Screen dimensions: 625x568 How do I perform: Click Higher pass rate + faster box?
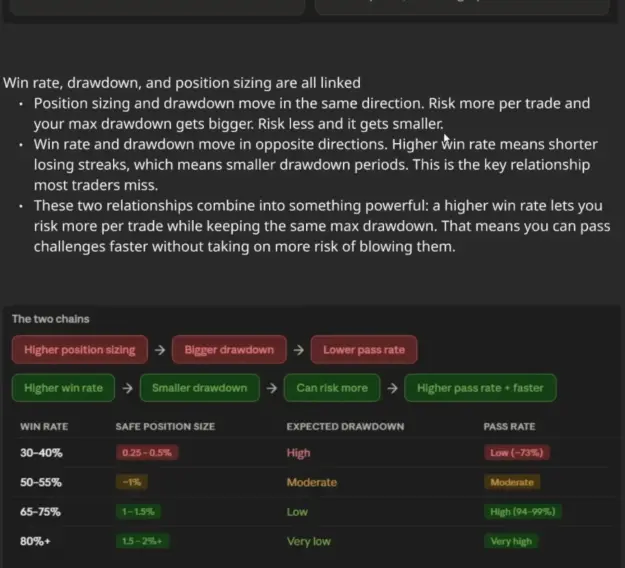click(480, 388)
